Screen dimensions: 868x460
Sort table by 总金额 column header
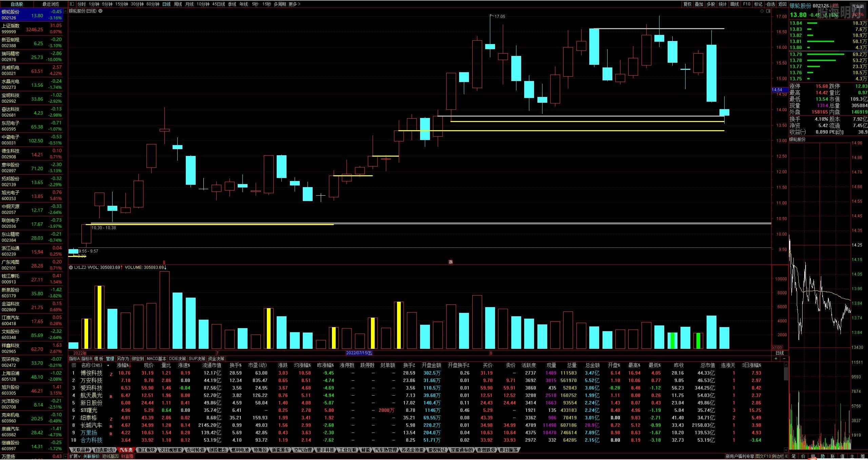(592, 365)
